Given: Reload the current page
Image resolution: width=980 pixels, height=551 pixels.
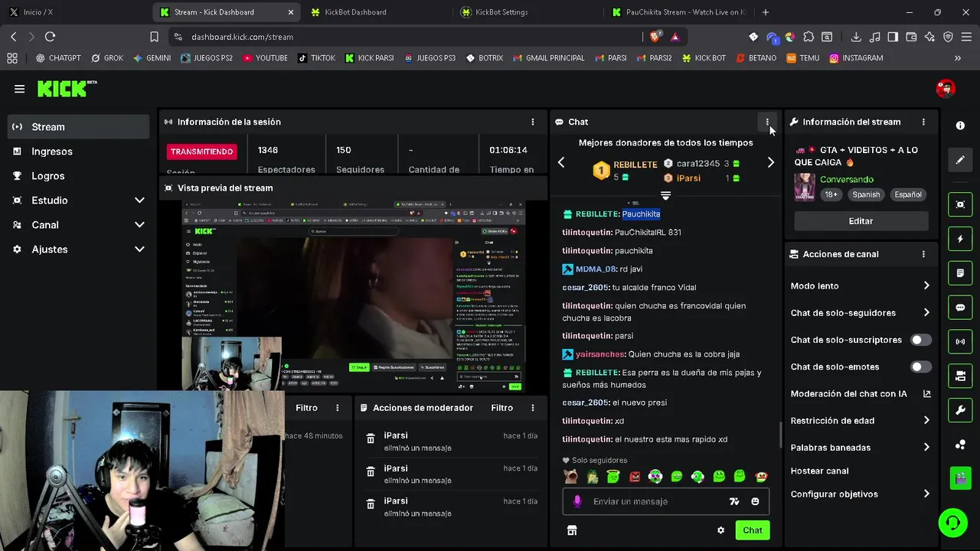Looking at the screenshot, I should click(x=50, y=37).
